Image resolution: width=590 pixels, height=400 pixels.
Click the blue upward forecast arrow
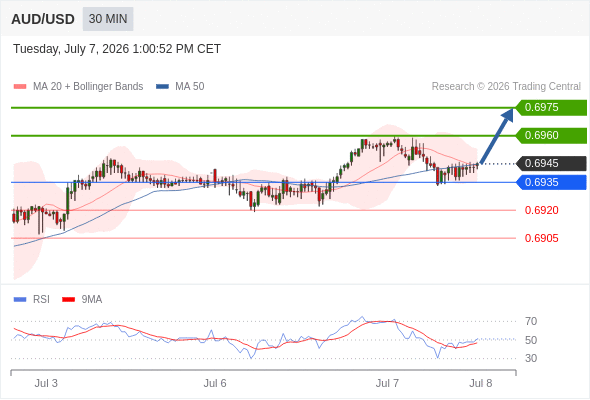497,135
